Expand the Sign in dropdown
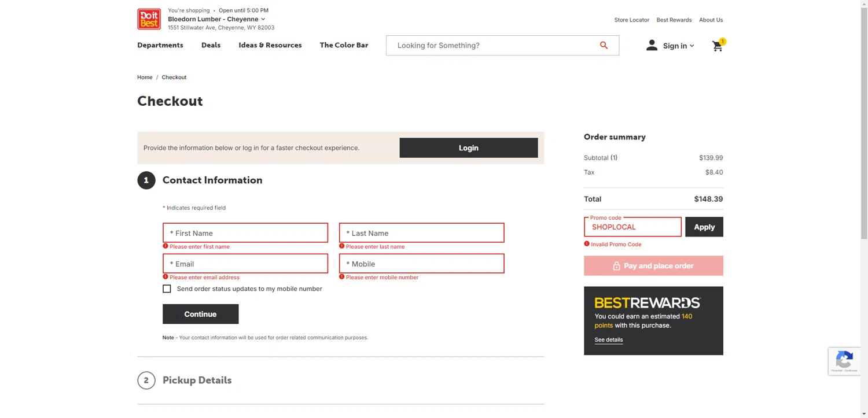Image resolution: width=868 pixels, height=418 pixels. coord(678,46)
